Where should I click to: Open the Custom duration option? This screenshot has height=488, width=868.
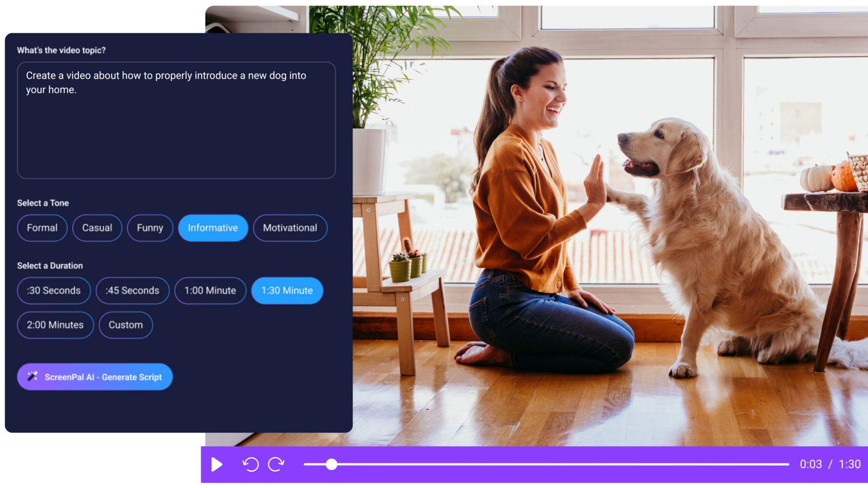[x=125, y=325]
